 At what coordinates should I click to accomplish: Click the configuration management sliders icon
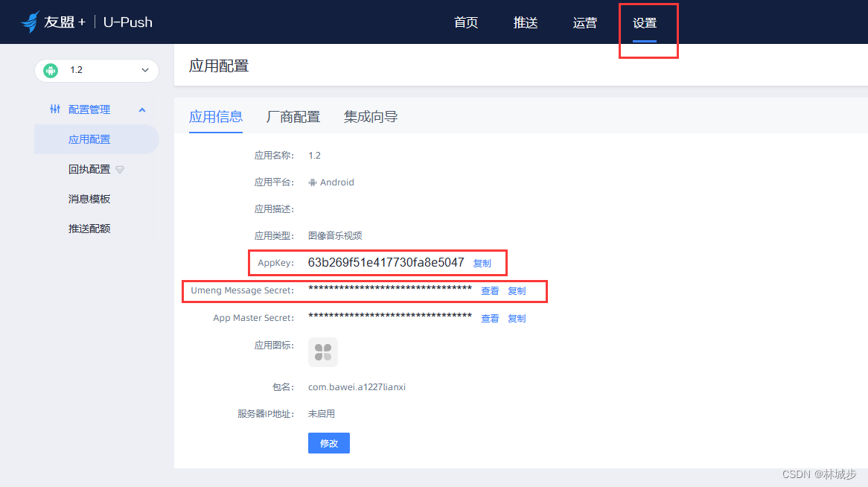pos(55,109)
